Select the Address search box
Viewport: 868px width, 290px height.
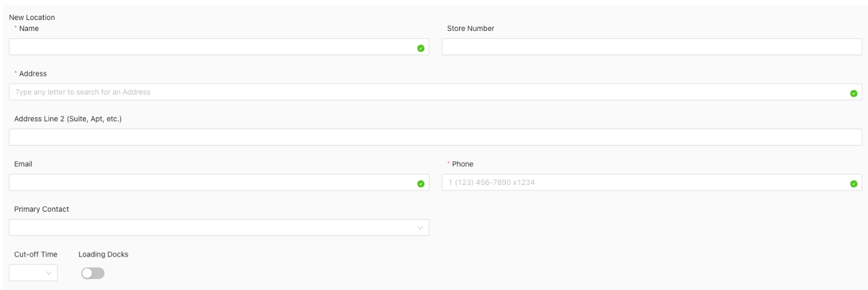click(x=424, y=92)
